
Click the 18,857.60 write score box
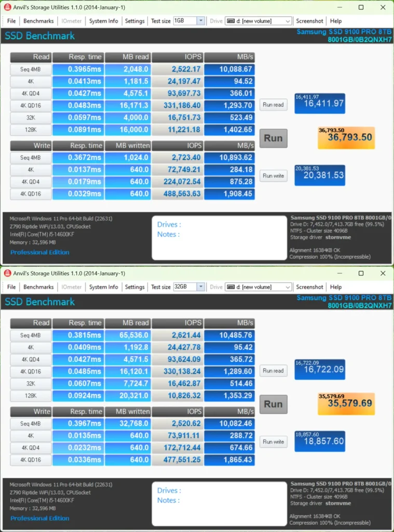point(320,441)
